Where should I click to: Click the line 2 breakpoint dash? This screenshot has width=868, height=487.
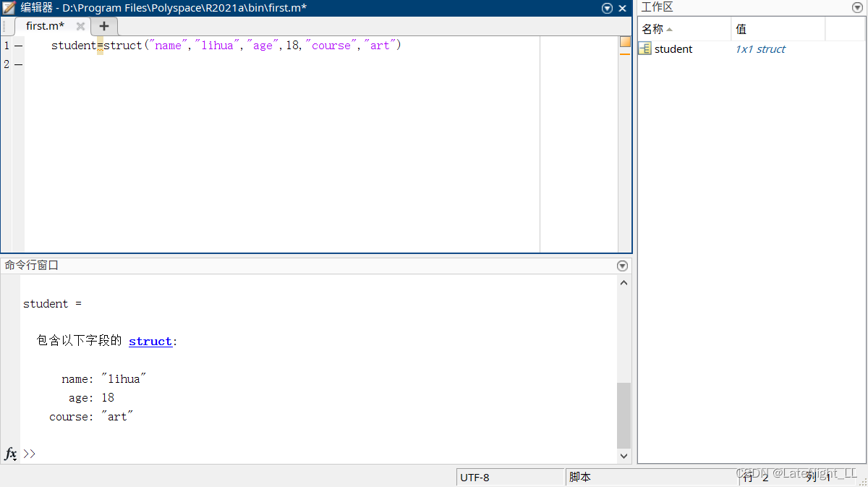(18, 64)
